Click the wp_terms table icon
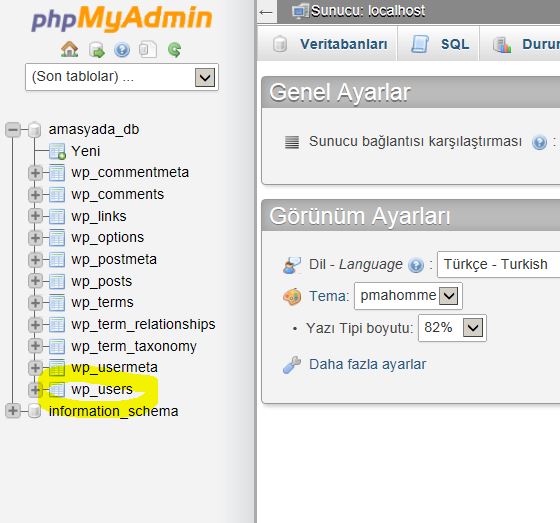This screenshot has width=560, height=523. coord(57,303)
